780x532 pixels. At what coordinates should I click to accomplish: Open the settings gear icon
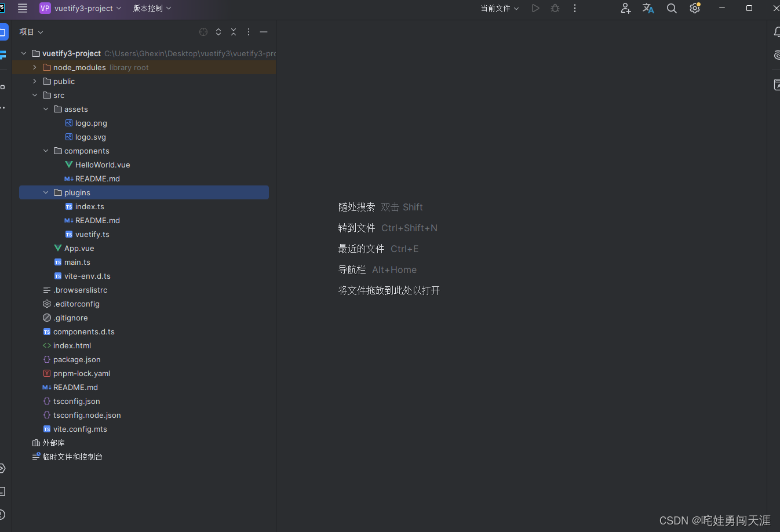695,8
